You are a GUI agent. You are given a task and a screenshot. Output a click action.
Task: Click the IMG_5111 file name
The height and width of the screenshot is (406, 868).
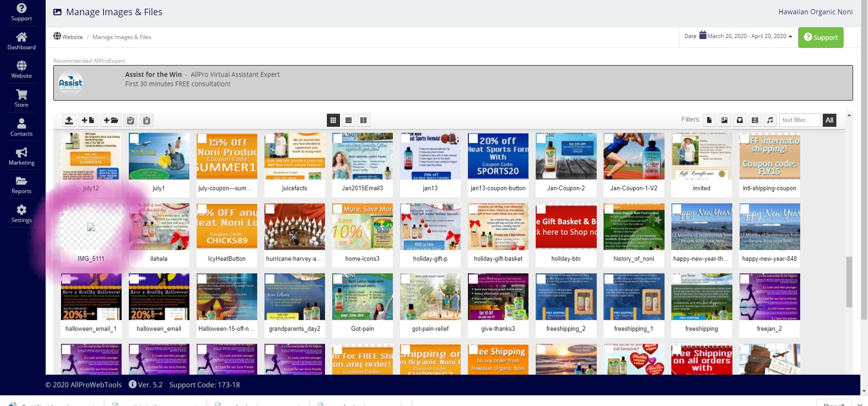(x=91, y=258)
